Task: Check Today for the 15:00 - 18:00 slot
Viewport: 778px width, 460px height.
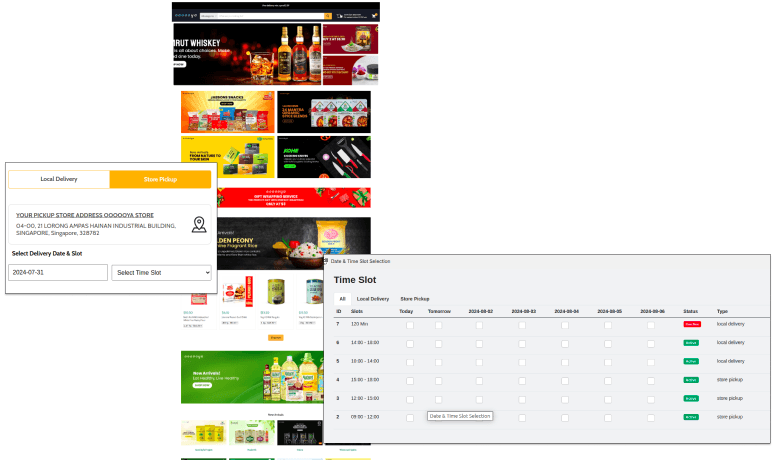Action: (x=410, y=381)
